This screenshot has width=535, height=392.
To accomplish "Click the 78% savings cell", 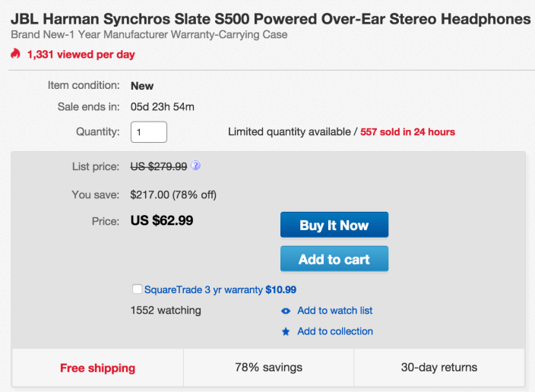I will tap(268, 368).
